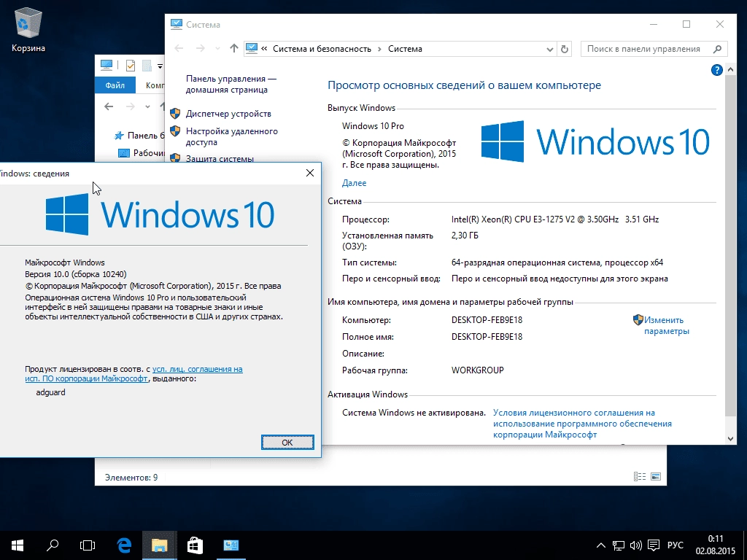The height and width of the screenshot is (560, 747).
Task: Show hidden tray icons chevron
Action: click(601, 545)
